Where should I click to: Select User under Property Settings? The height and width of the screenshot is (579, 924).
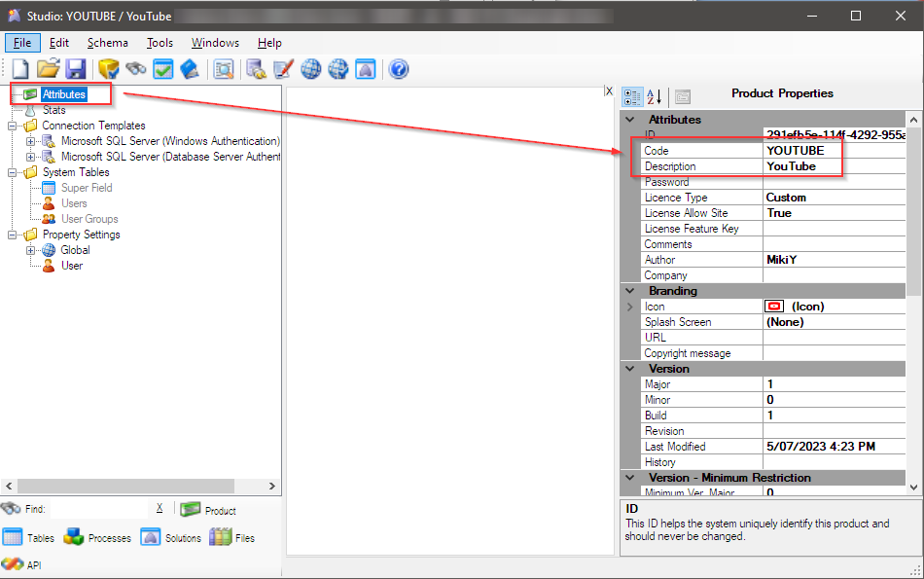click(x=71, y=266)
